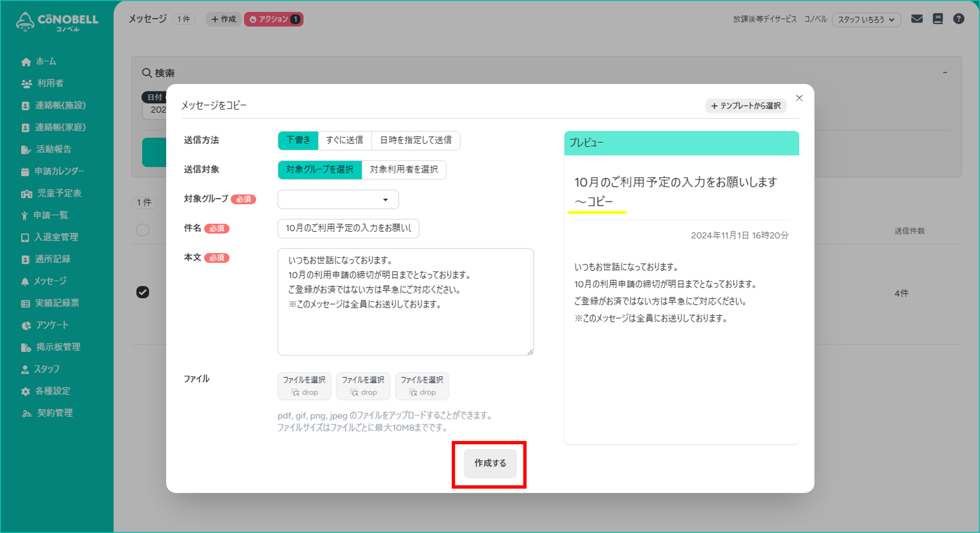This screenshot has width=980, height=533.
Task: Open ホーム menu label in sidebar
Action: tap(46, 62)
